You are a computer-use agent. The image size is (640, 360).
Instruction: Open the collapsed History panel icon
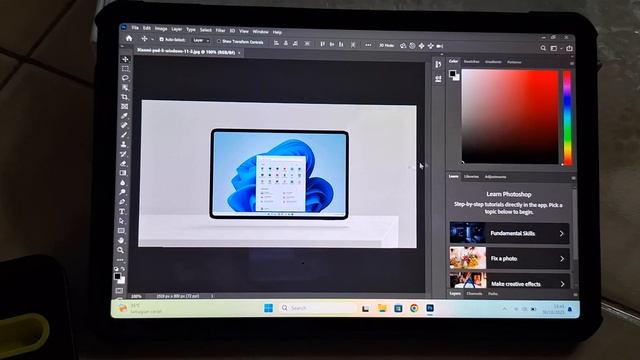(x=438, y=64)
